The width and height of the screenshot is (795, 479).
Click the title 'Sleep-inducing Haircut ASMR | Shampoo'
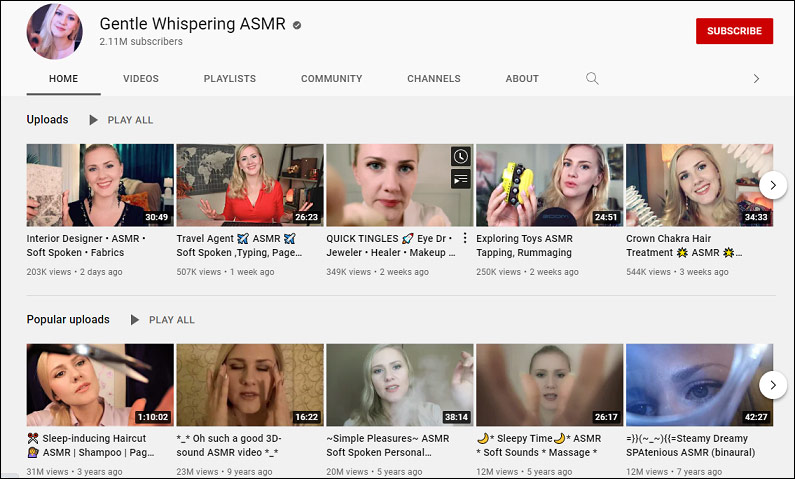90,445
